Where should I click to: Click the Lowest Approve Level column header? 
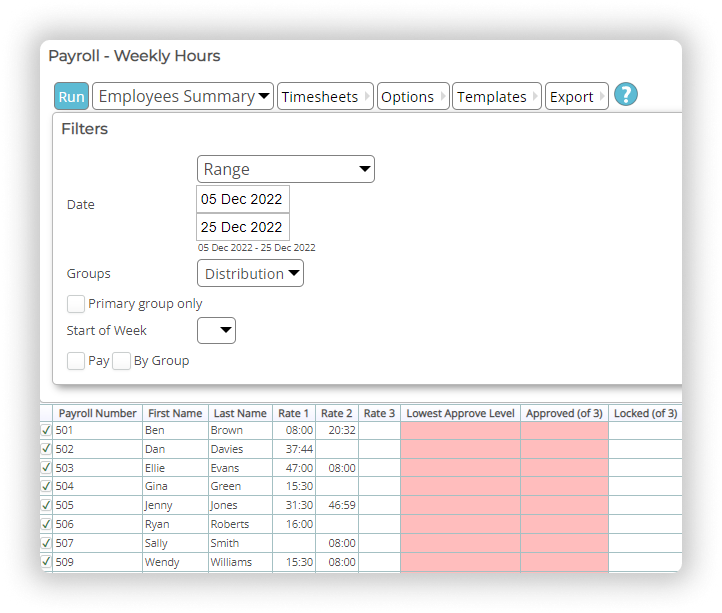pyautogui.click(x=460, y=413)
